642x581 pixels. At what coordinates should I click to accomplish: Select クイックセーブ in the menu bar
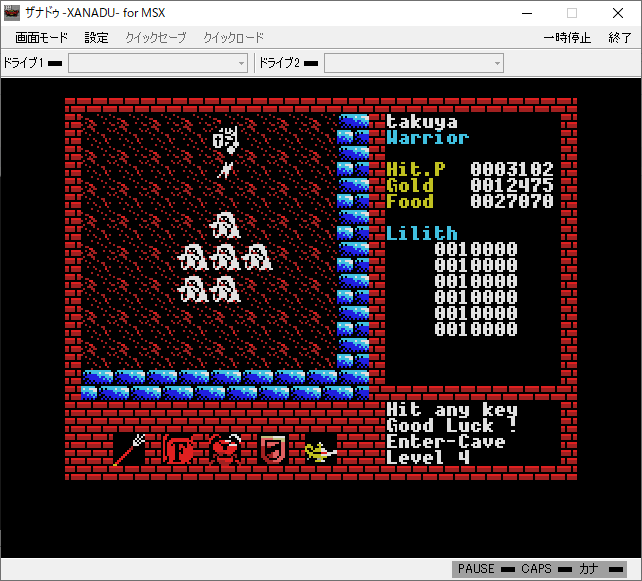coord(156,38)
